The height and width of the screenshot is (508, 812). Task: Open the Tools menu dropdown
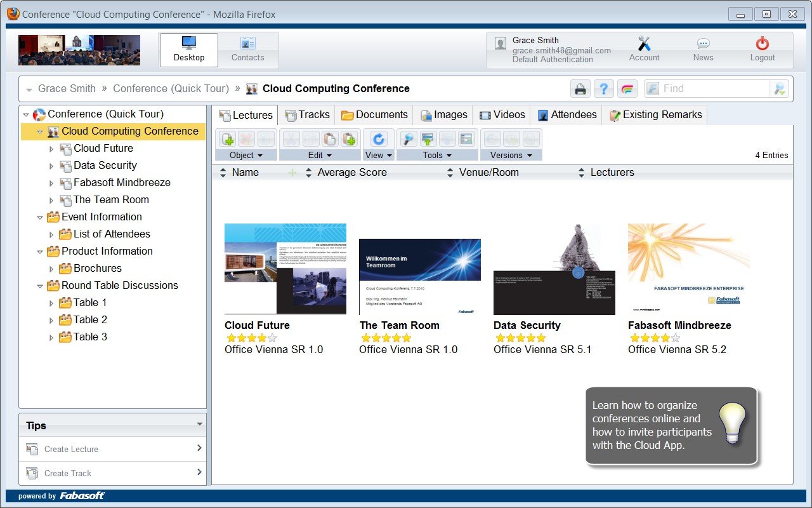point(437,155)
